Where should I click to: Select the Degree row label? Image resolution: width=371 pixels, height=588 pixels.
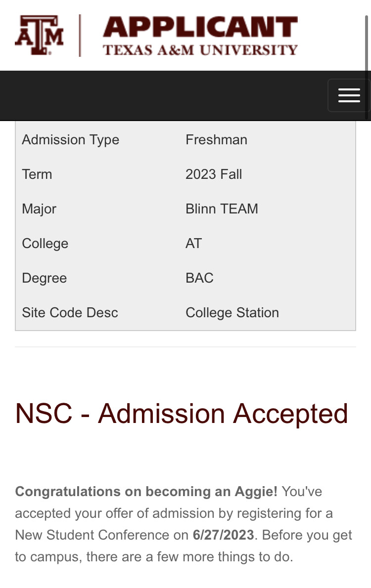tap(45, 278)
